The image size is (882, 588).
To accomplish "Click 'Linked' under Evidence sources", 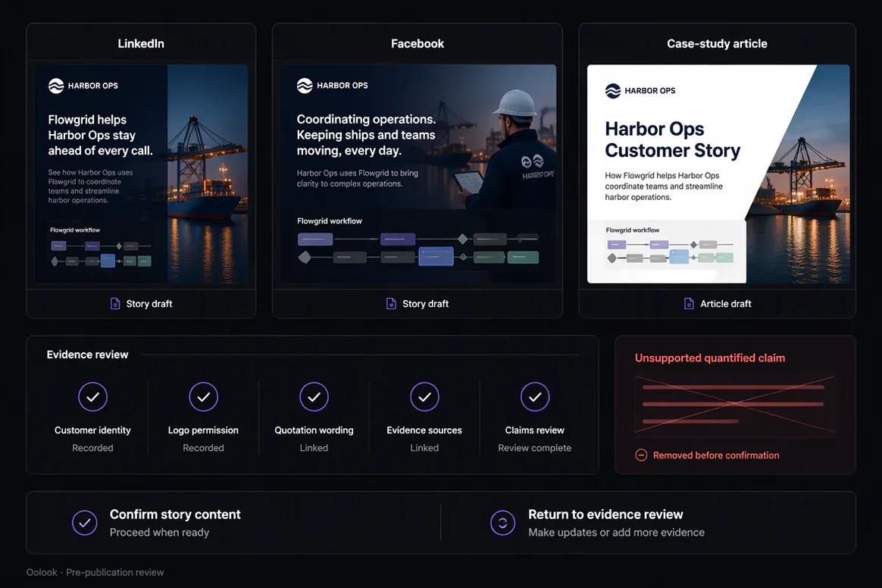I will 424,448.
